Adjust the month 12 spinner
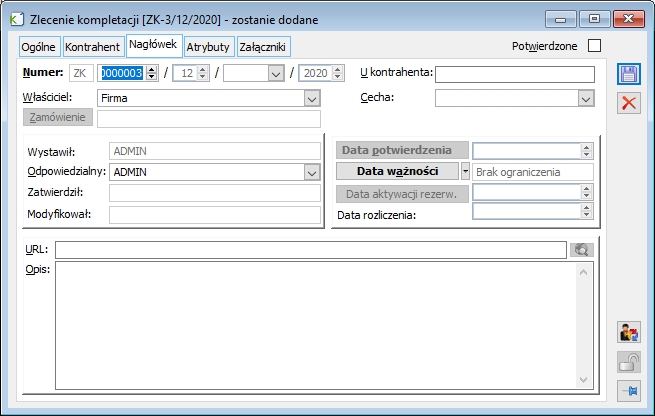Viewport: 655px width, 416px height. coord(203,73)
